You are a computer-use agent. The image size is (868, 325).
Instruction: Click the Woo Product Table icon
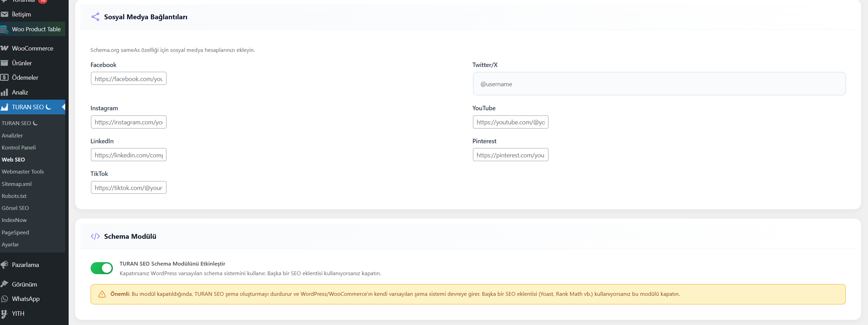coord(4,30)
